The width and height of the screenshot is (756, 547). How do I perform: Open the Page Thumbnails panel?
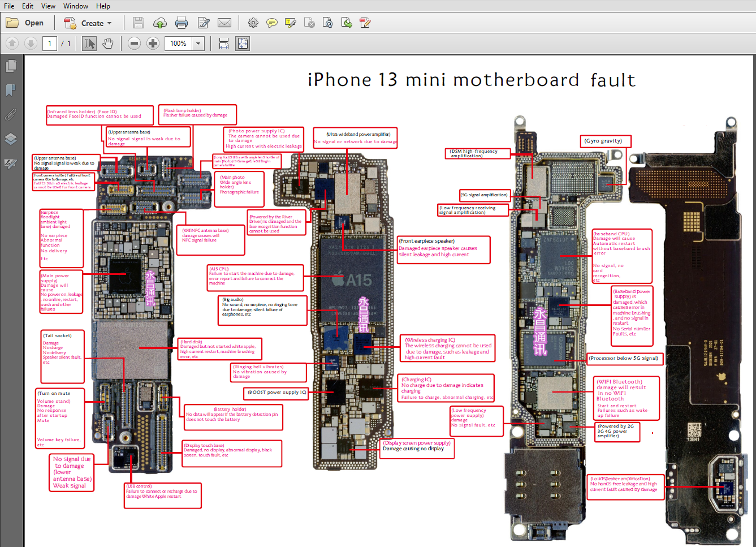coord(11,66)
